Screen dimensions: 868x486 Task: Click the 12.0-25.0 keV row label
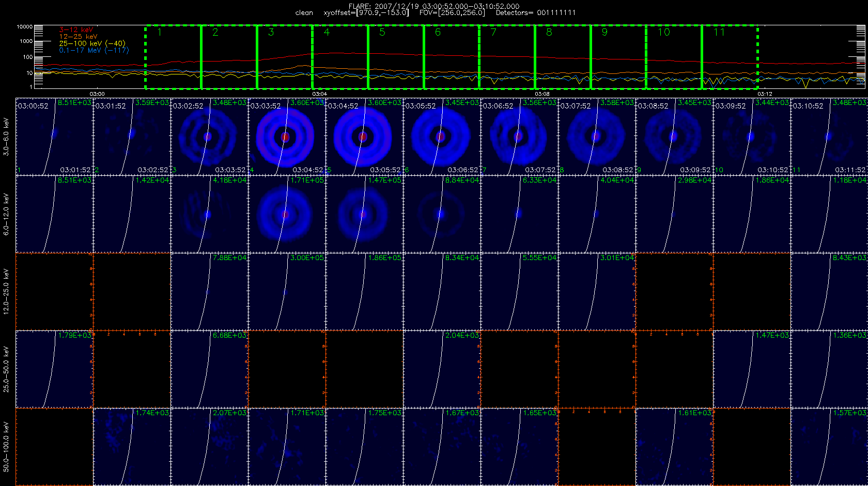pyautogui.click(x=6, y=292)
